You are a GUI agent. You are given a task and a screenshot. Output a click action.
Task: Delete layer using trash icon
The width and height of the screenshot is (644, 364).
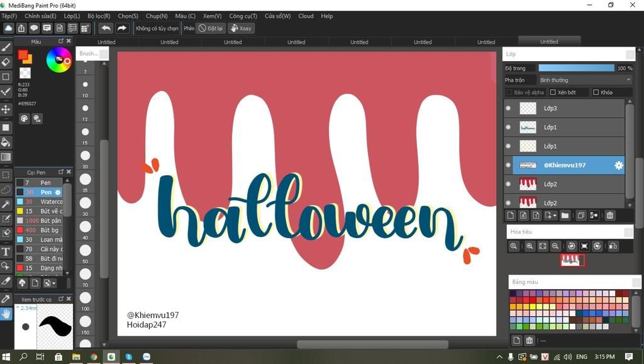pyautogui.click(x=610, y=215)
